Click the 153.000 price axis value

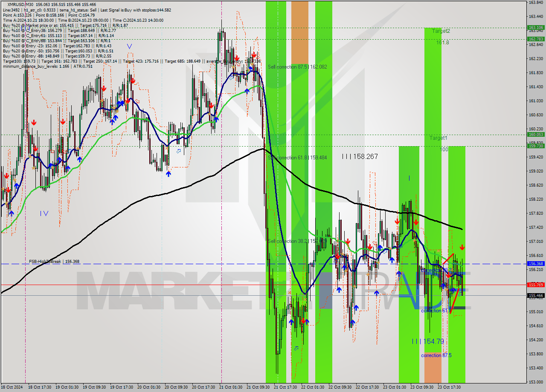(536, 382)
